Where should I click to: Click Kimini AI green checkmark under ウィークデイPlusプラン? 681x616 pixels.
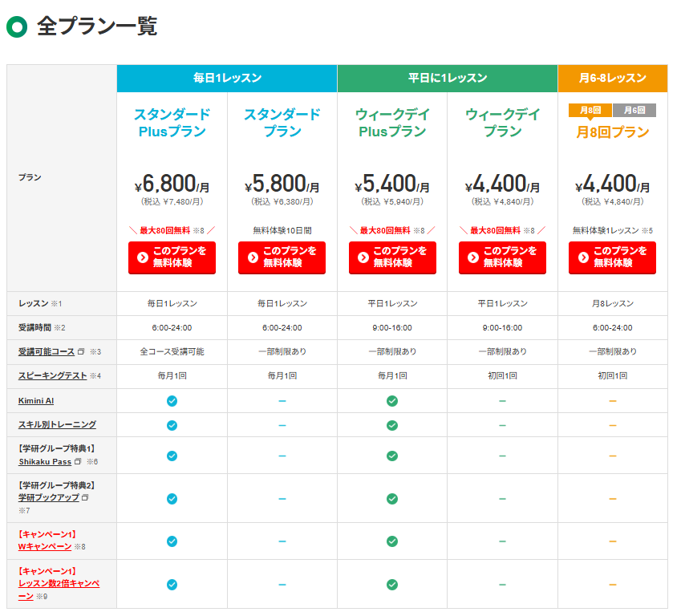click(x=392, y=400)
